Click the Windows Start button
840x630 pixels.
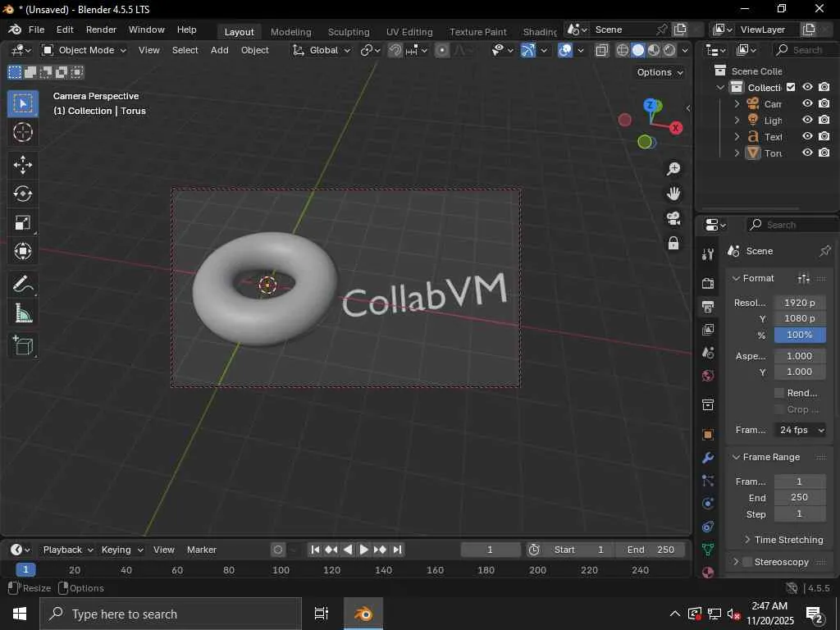click(20, 614)
